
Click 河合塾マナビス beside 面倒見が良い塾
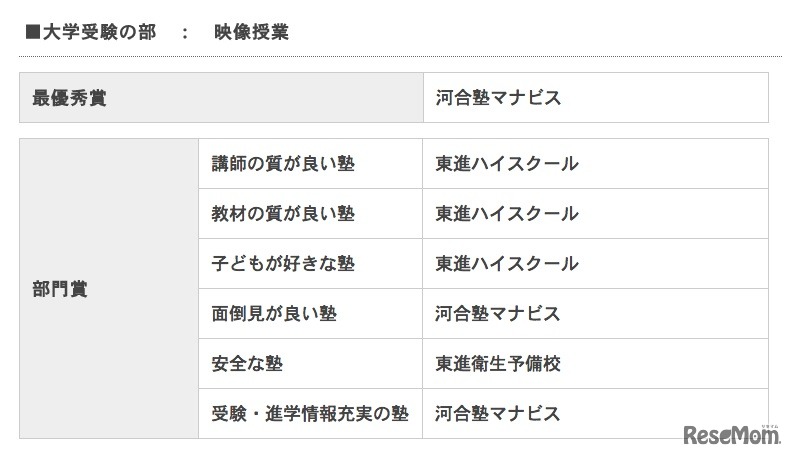click(498, 314)
